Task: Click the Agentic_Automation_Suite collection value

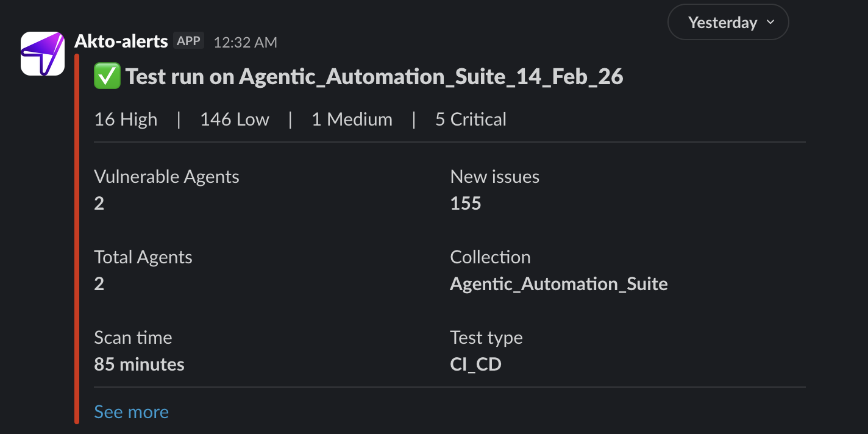Action: point(558,284)
